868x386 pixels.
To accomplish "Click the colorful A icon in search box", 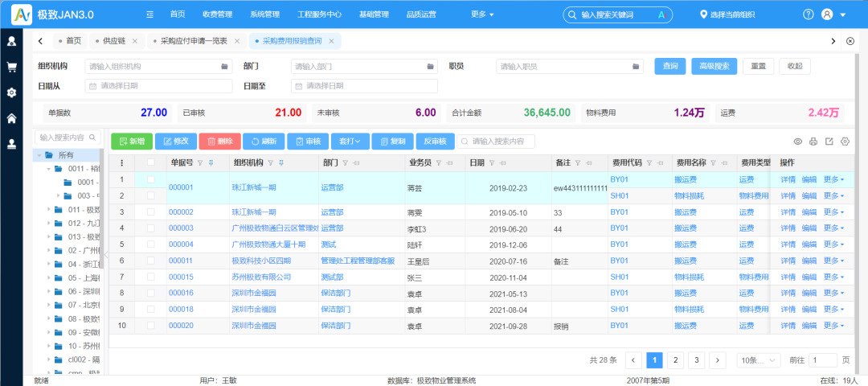I will coord(661,15).
